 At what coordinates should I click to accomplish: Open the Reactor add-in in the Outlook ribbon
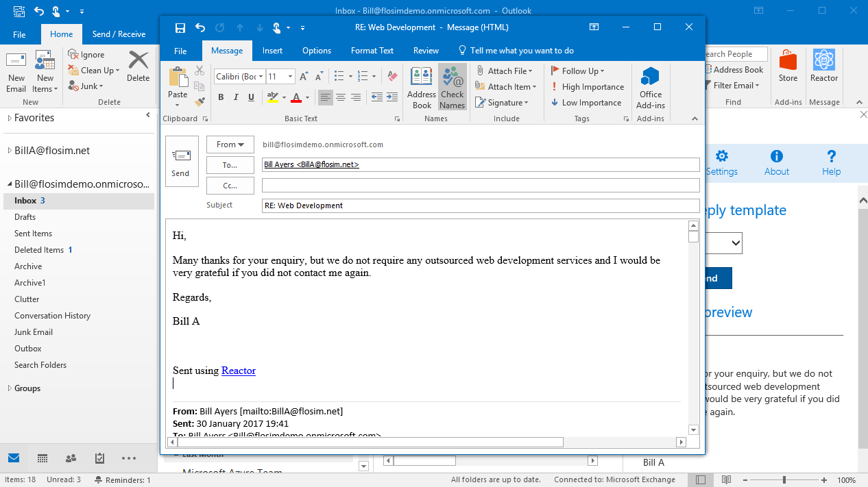[x=824, y=66]
